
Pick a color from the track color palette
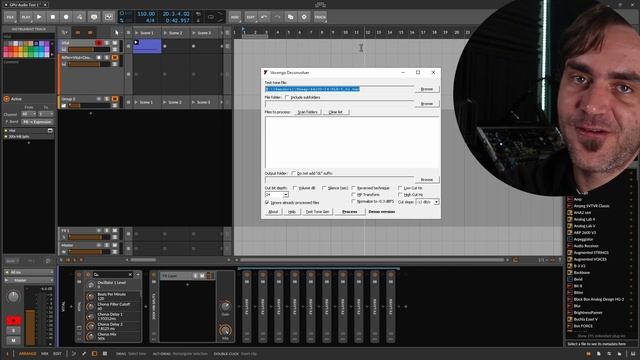(27, 49)
